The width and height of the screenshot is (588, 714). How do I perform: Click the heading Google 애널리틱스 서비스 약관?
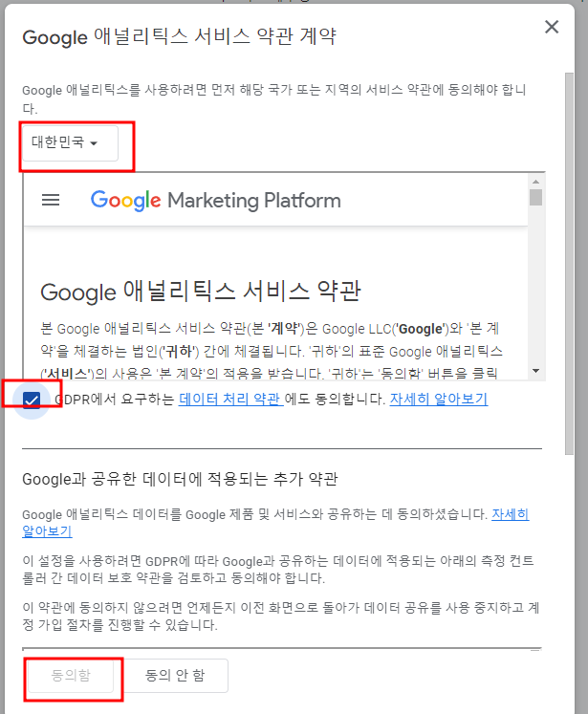201,292
